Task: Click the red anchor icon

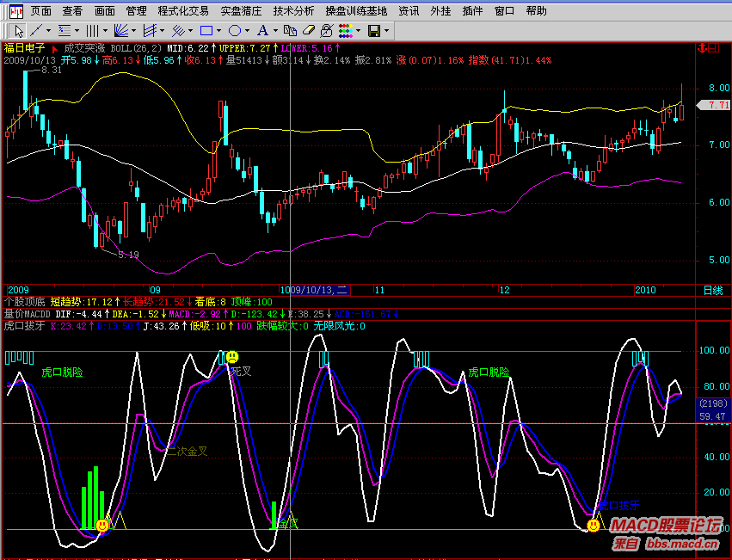Action: tap(701, 47)
